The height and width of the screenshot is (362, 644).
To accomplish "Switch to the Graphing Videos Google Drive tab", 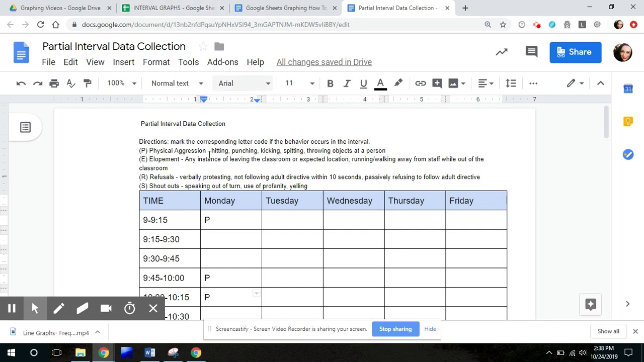I will click(x=60, y=8).
